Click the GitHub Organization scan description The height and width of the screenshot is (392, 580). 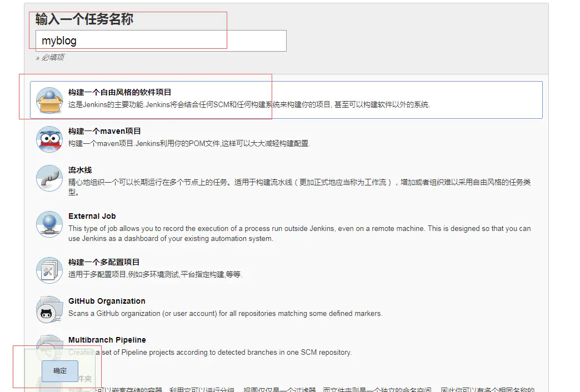coord(225,314)
